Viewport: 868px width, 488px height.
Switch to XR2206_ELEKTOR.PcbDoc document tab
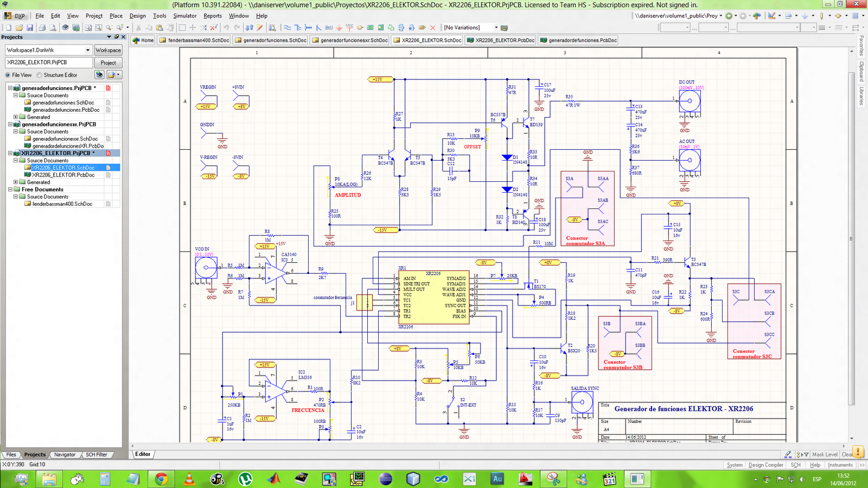coord(501,40)
